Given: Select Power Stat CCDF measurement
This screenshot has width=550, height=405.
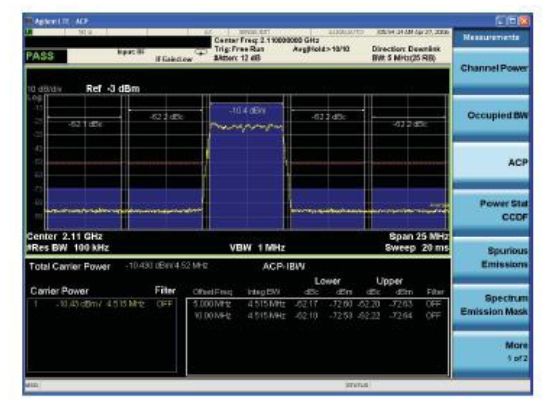Looking at the screenshot, I should pyautogui.click(x=491, y=210).
